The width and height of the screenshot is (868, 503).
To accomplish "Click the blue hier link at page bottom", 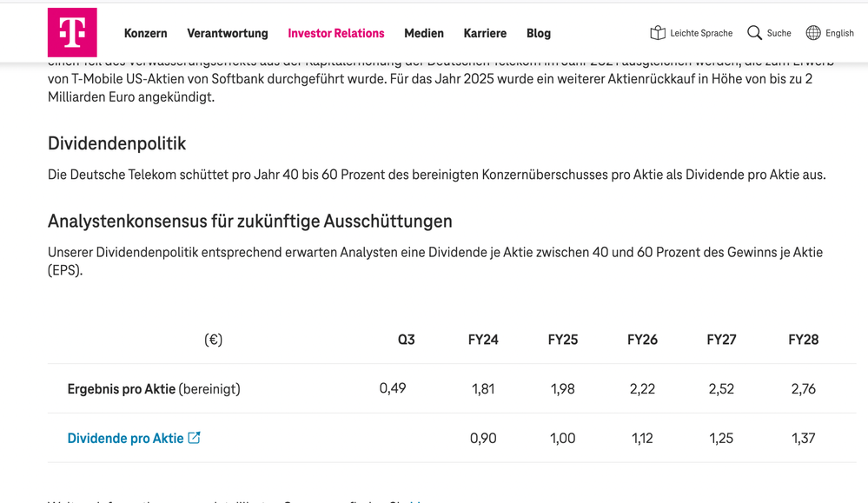I will (414, 501).
